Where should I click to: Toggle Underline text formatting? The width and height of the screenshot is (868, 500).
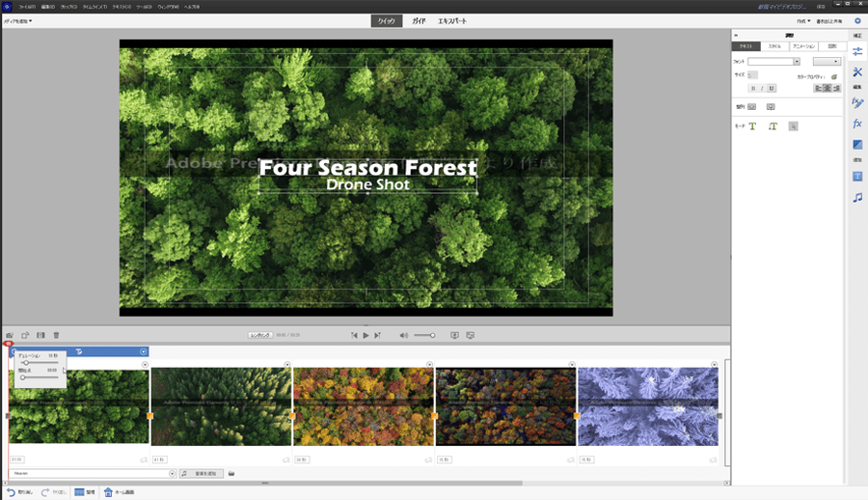[x=772, y=88]
